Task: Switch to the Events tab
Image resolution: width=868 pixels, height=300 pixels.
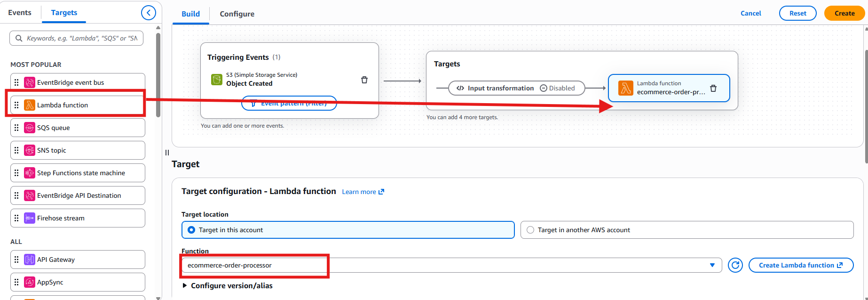Action: click(x=20, y=13)
